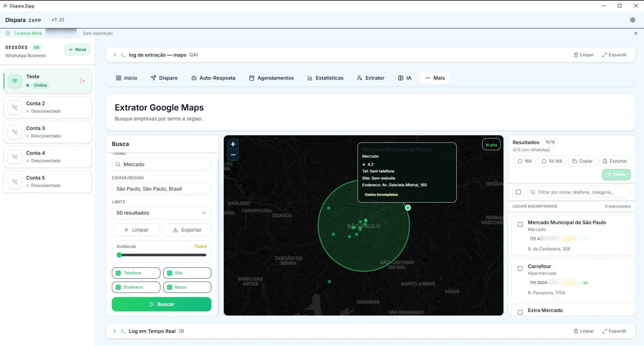Image resolution: width=644 pixels, height=346 pixels.
Task: Click the green Buscar button
Action: [x=161, y=304]
